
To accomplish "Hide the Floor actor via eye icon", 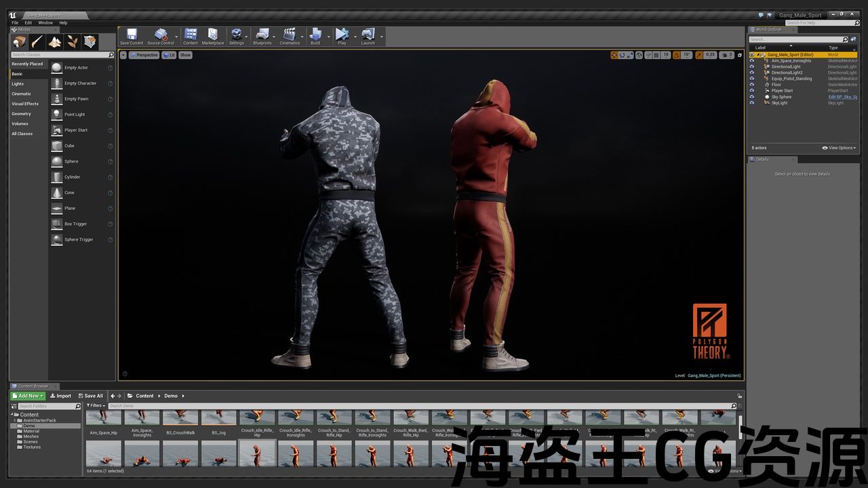I will pos(751,85).
